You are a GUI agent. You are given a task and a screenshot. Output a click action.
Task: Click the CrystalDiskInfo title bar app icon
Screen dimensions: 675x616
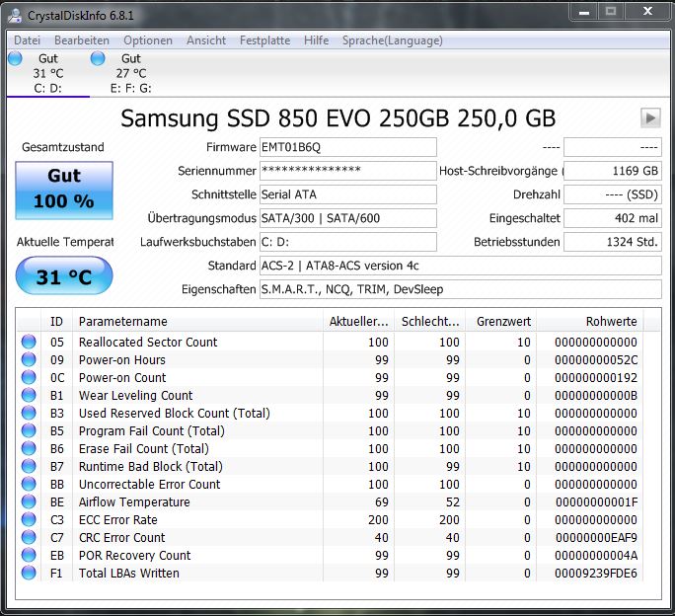pos(15,15)
